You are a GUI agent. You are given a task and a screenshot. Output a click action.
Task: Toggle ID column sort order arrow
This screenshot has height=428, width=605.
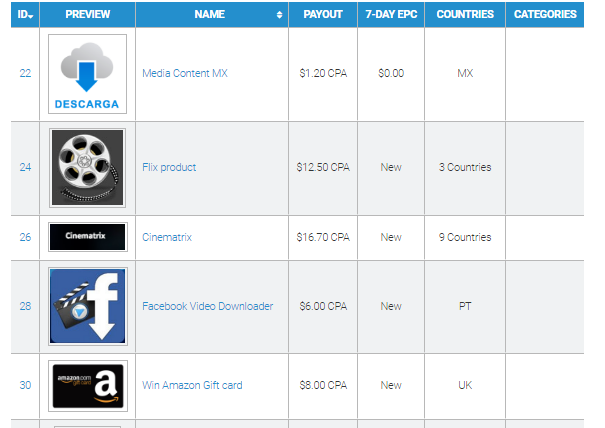coord(30,16)
